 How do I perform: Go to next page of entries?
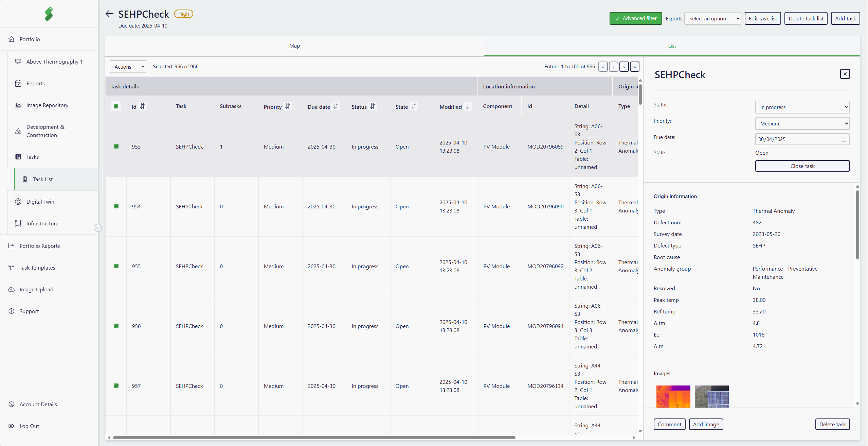624,67
